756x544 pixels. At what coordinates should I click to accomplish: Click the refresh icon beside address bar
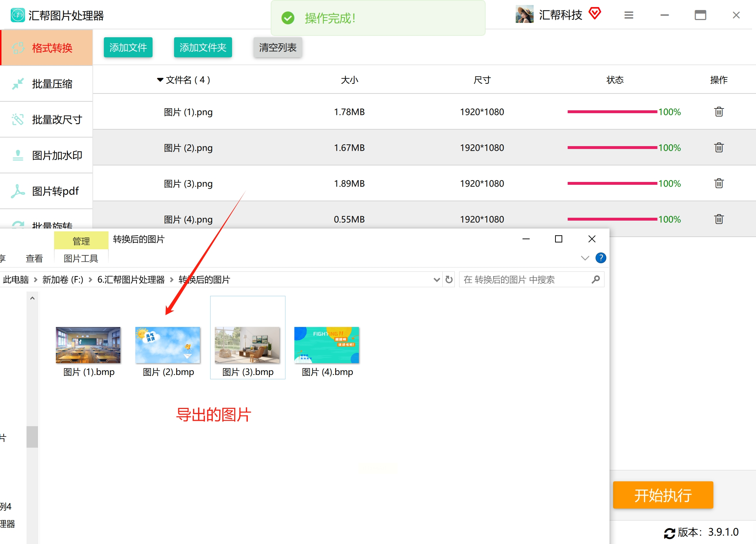(449, 279)
